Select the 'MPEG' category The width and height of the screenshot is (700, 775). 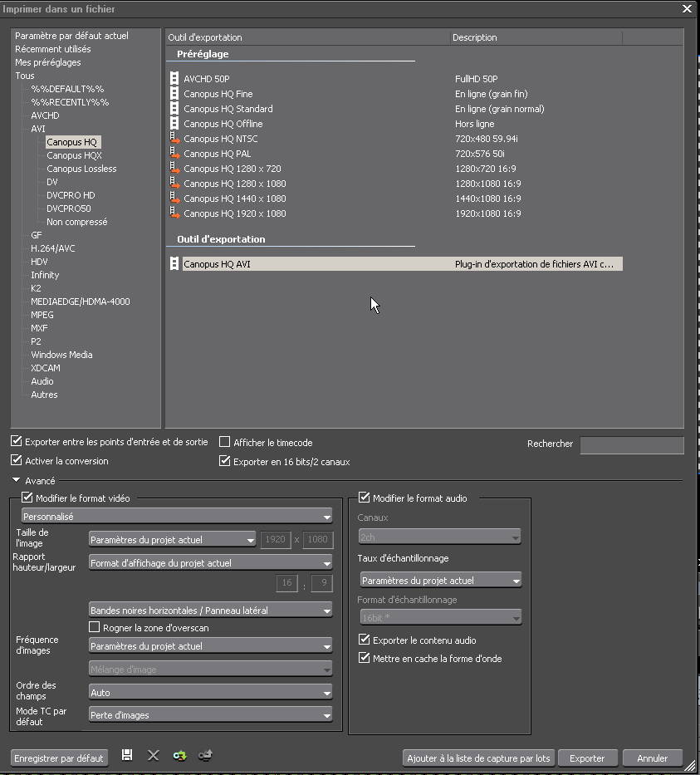42,315
